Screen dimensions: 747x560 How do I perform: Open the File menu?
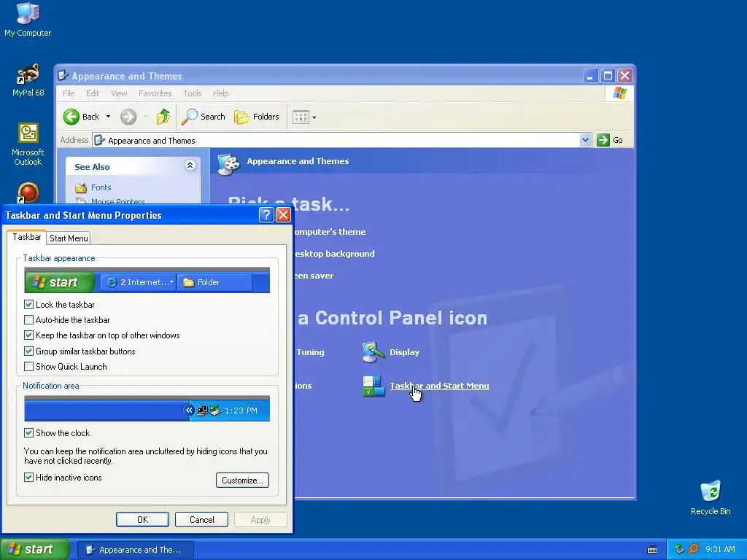point(69,93)
